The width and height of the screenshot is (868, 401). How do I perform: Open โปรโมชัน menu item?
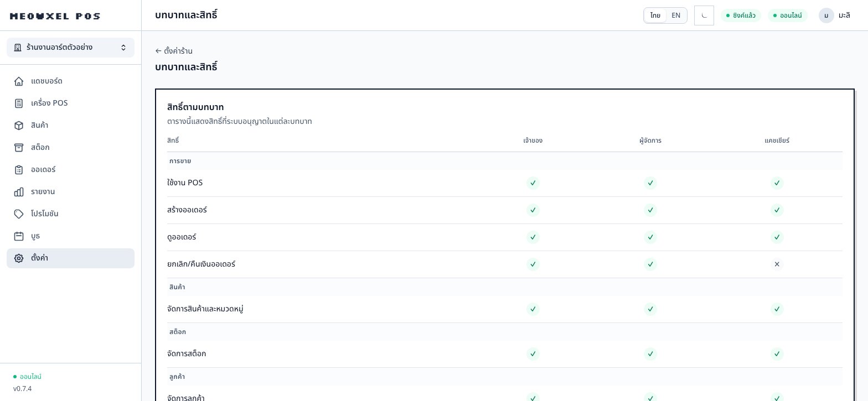(x=70, y=214)
